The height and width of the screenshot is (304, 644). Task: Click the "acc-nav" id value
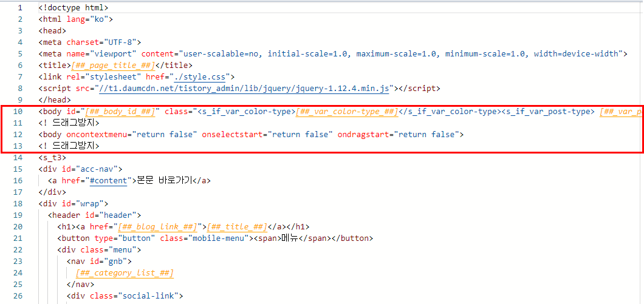click(97, 169)
